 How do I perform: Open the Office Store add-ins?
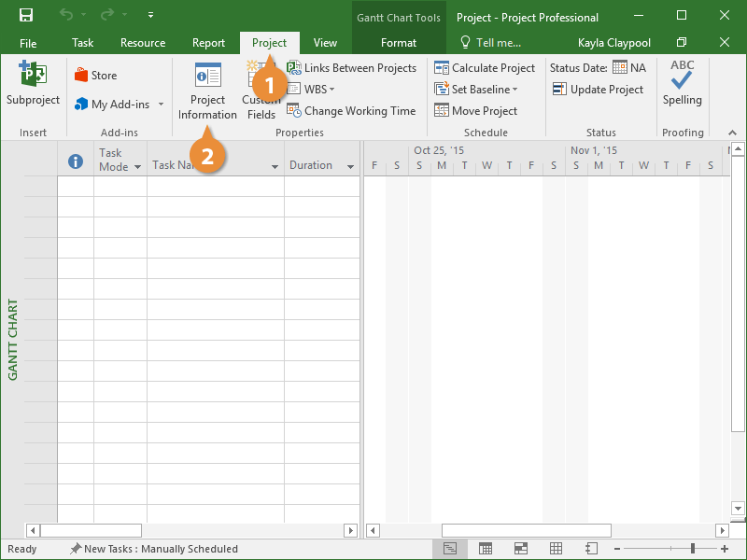[x=95, y=76]
